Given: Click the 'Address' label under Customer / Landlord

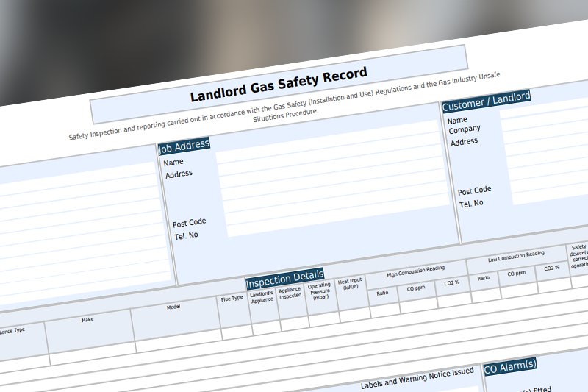Looking at the screenshot, I should [x=465, y=142].
